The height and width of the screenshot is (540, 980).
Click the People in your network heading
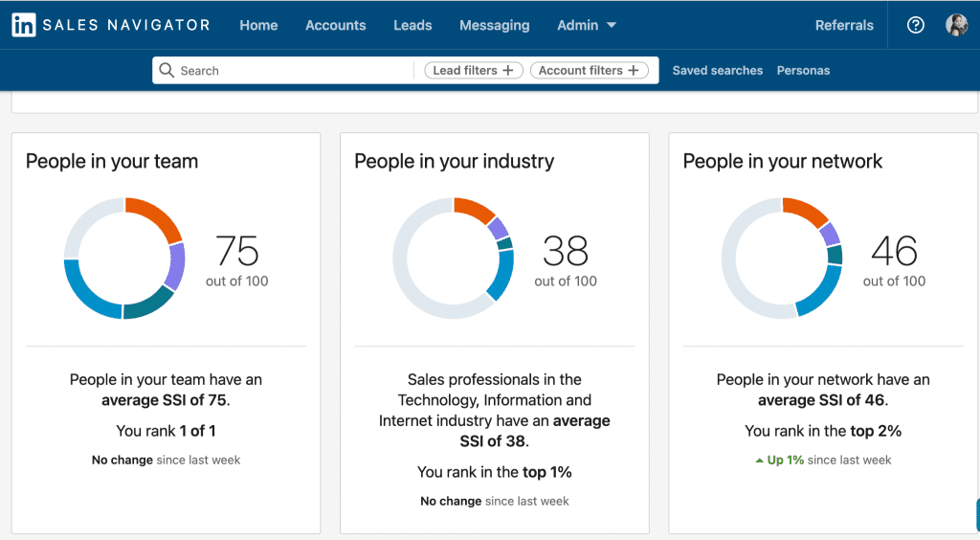pos(783,161)
